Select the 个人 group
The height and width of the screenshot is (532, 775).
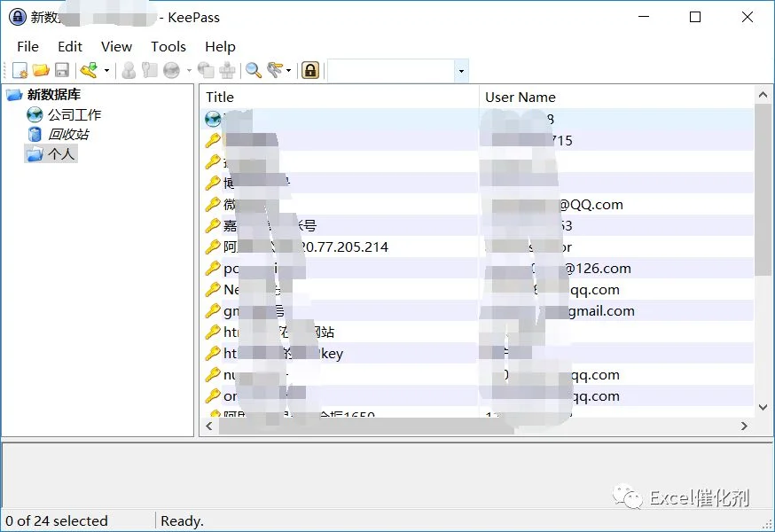point(61,153)
